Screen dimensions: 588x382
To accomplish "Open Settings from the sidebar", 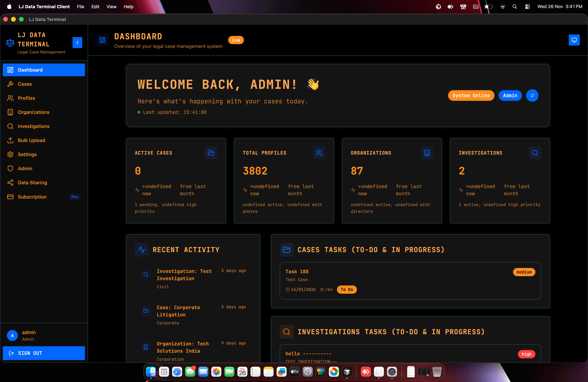I will click(x=27, y=154).
